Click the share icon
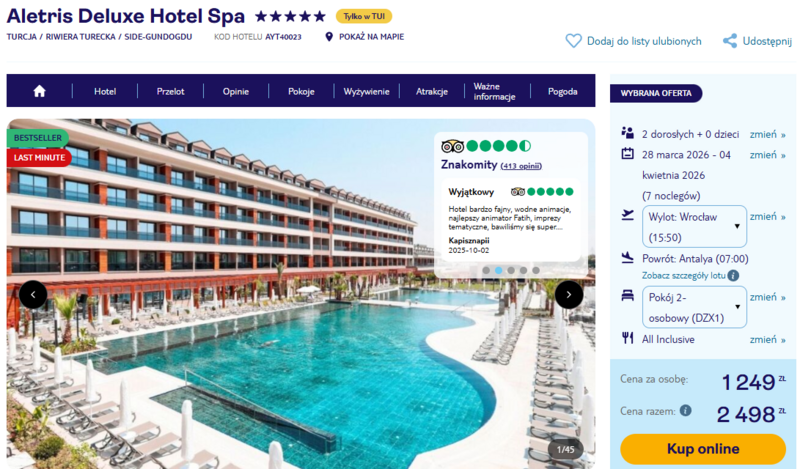The image size is (800, 469). click(x=730, y=41)
